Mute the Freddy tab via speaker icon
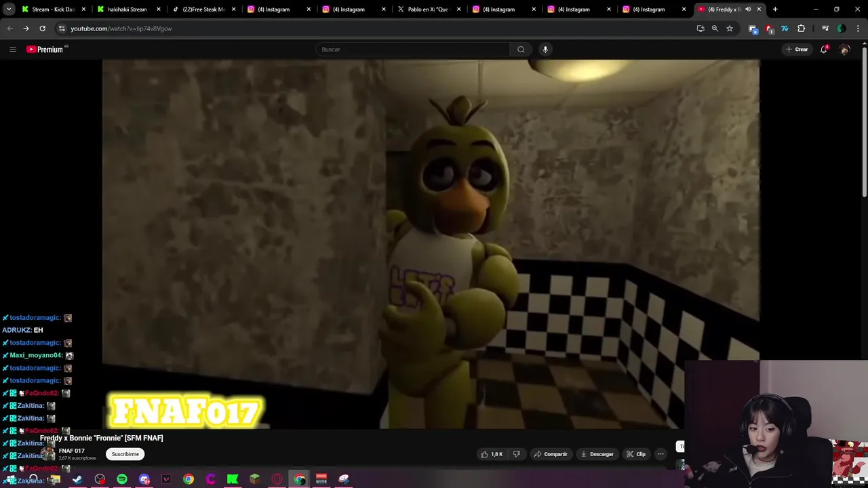Viewport: 868px width, 488px height. [x=748, y=9]
